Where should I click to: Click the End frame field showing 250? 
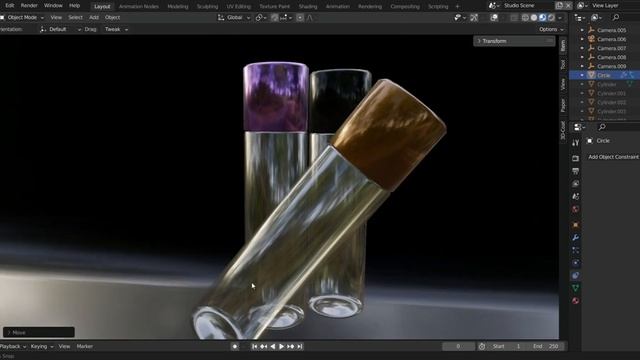click(x=546, y=346)
